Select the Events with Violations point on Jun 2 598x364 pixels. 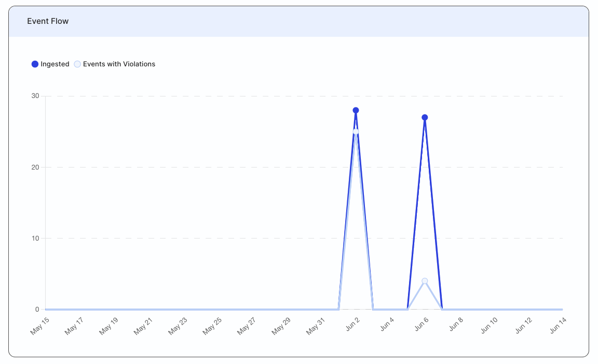pyautogui.click(x=356, y=132)
